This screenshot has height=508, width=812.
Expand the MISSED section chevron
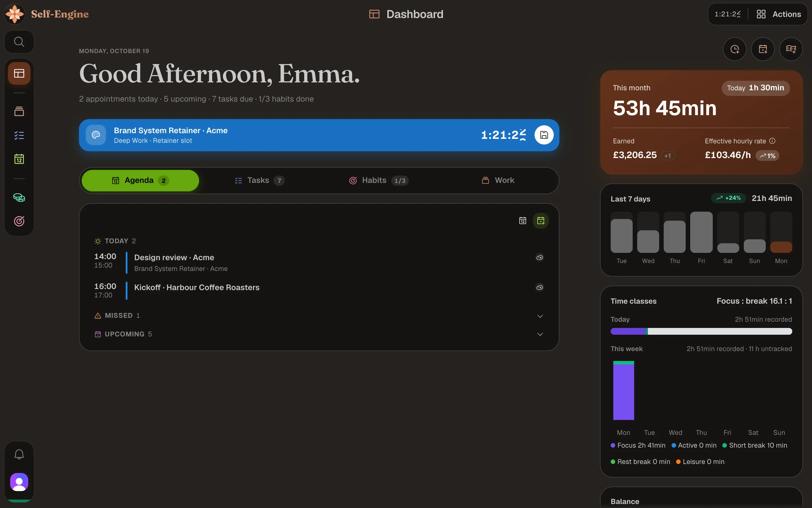(x=540, y=316)
